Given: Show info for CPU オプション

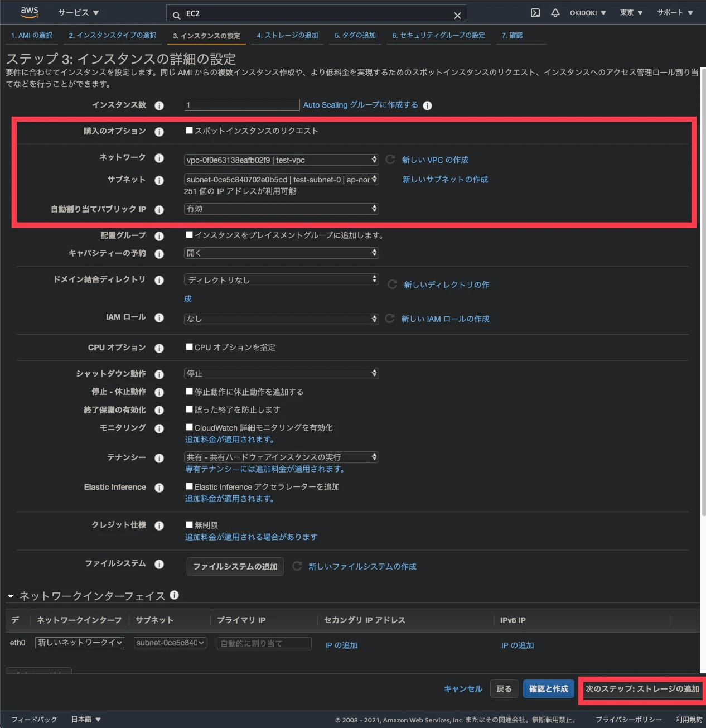Looking at the screenshot, I should 159,348.
